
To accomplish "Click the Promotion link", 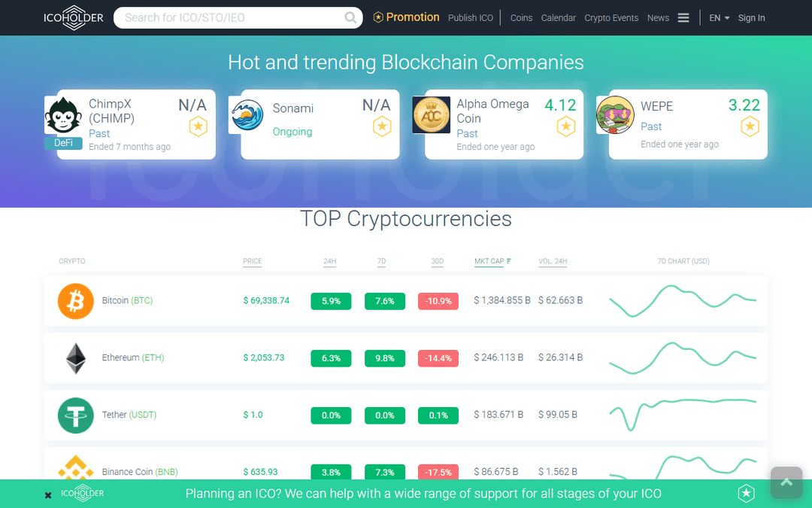I will pyautogui.click(x=407, y=17).
